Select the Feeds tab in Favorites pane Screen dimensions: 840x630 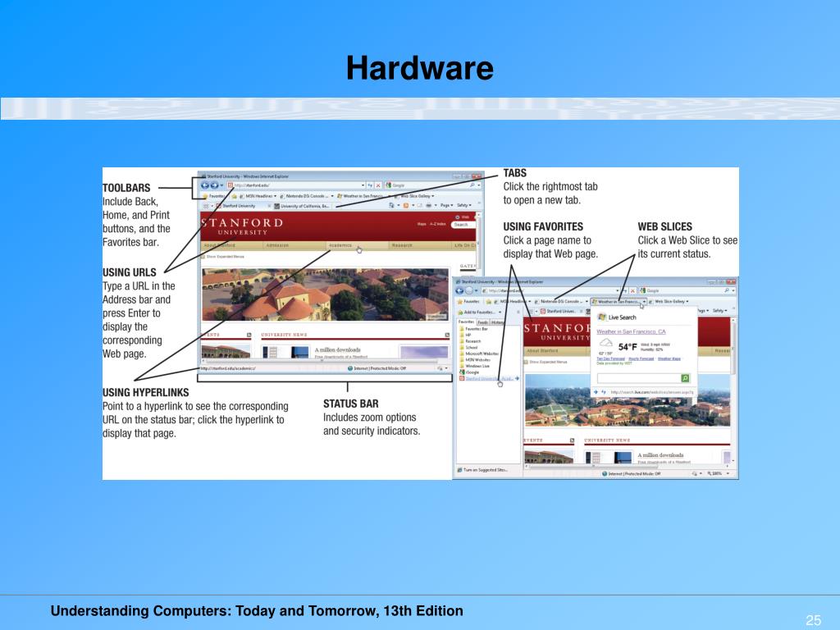pos(482,322)
